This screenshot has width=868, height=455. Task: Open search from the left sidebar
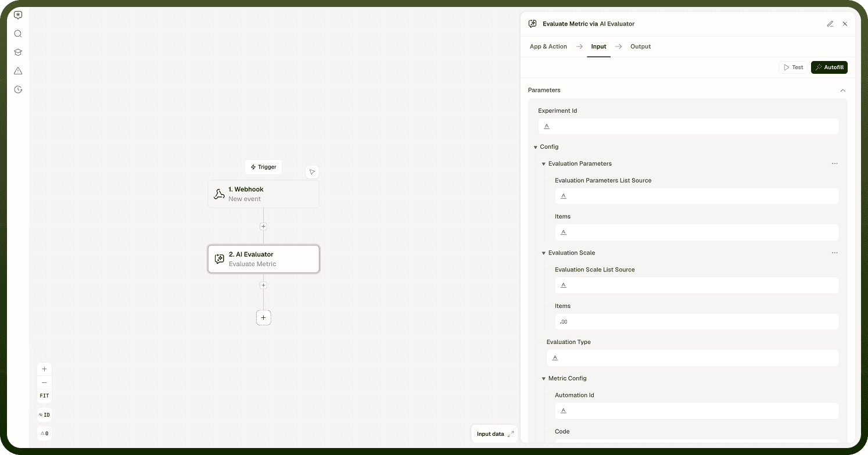click(18, 34)
